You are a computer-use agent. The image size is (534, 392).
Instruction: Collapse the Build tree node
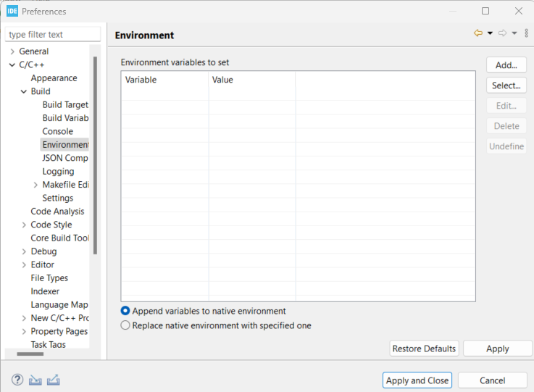pos(24,91)
